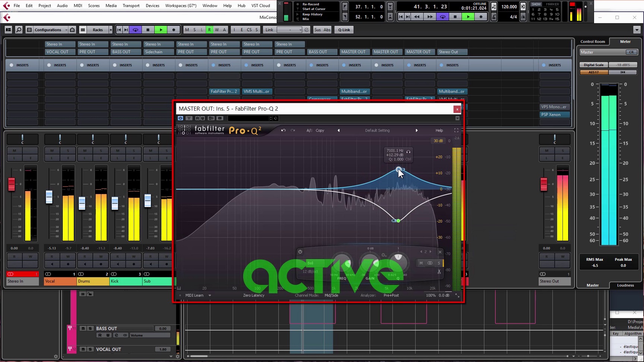Open the 30 dB display range dropdown

point(438,141)
